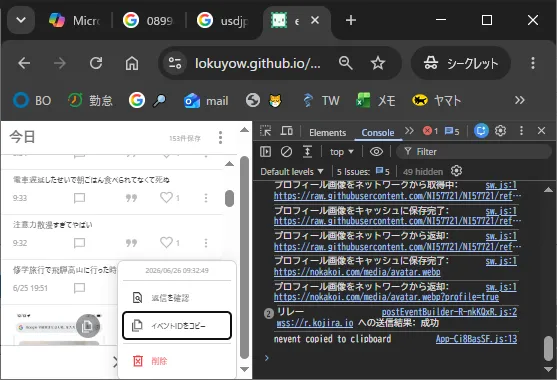
Task: Open the App-Ci8BasSF.js:13 source link
Action: point(476,339)
